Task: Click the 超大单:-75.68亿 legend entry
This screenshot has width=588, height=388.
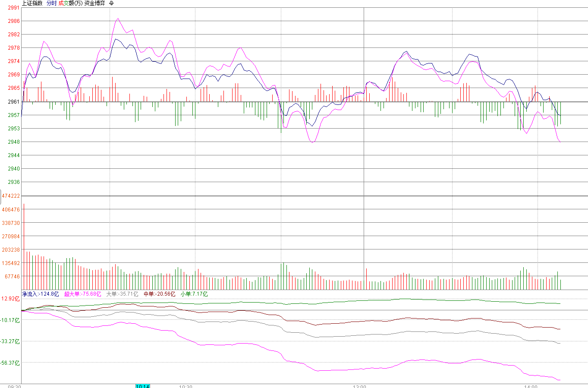Action: click(x=83, y=294)
